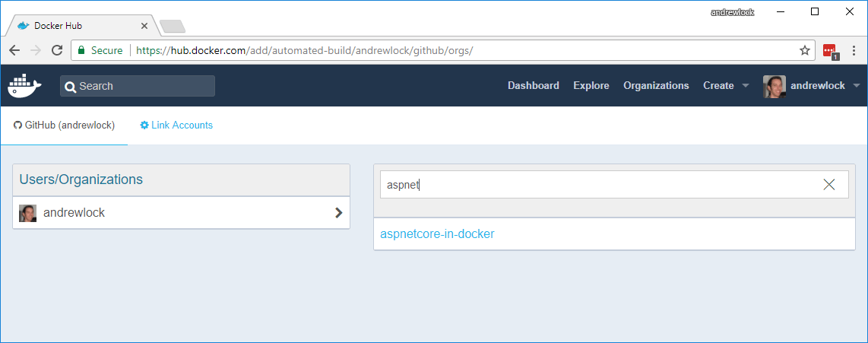Click the green Secure padlock icon

81,50
